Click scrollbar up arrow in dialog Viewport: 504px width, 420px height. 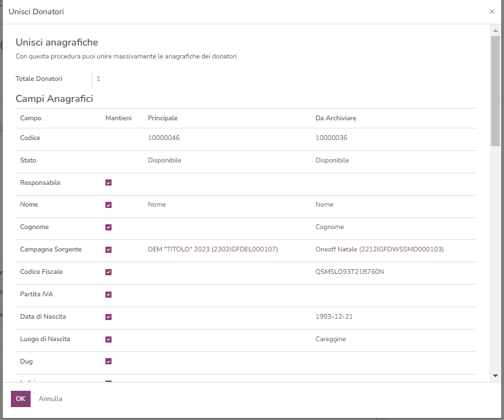pos(495,31)
